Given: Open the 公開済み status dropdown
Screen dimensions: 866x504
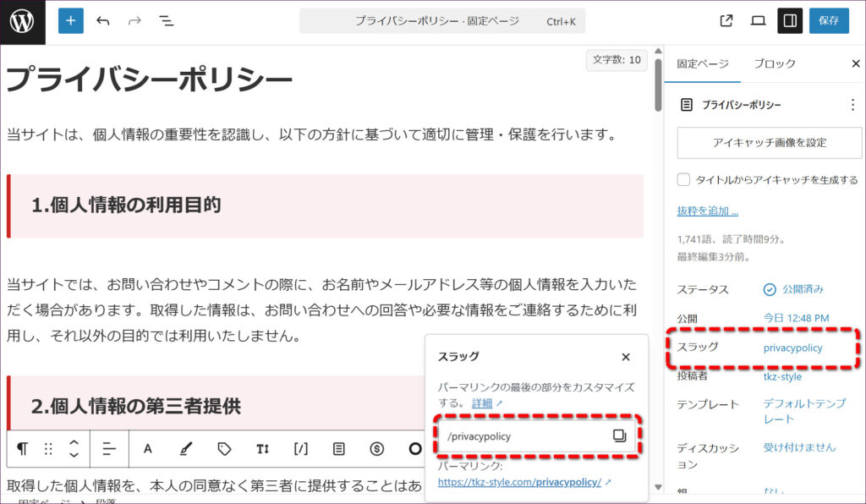Looking at the screenshot, I should click(793, 289).
